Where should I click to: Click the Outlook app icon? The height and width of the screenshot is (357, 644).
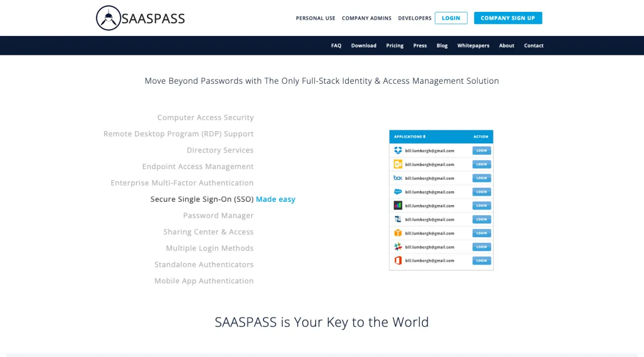pos(398,164)
